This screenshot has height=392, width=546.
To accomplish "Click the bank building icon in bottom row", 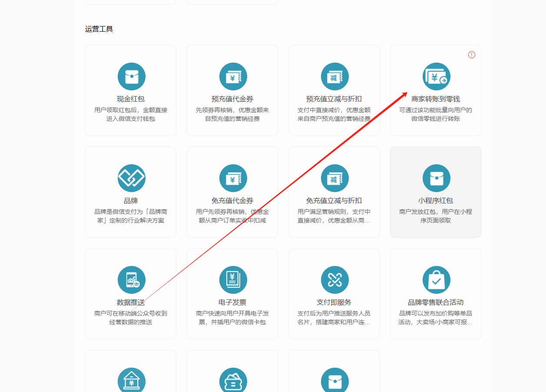I will point(131,381).
